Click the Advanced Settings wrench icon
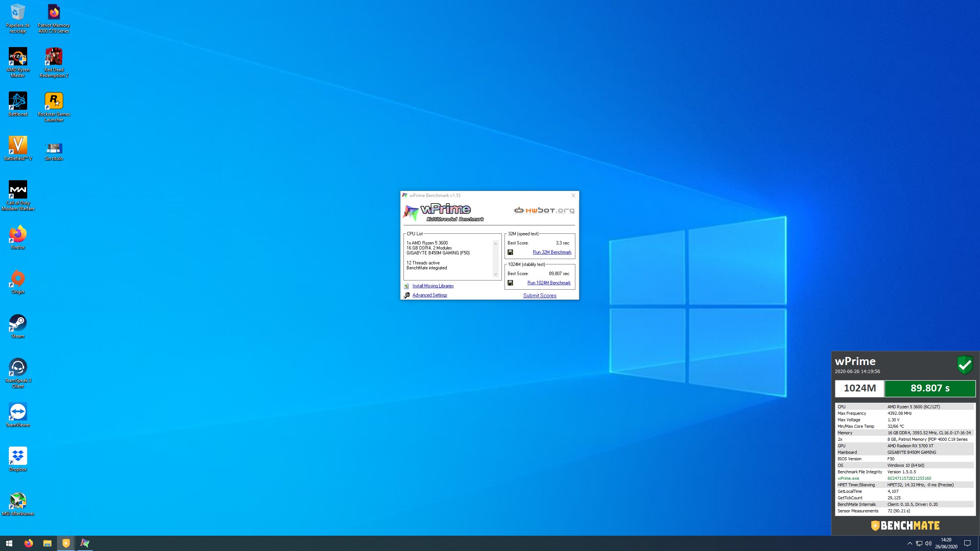 click(407, 295)
